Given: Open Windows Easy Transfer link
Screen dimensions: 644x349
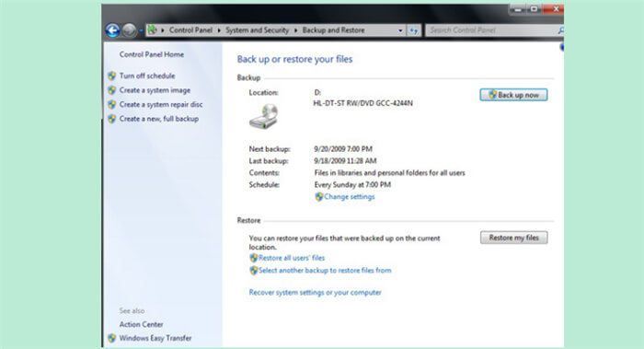Looking at the screenshot, I should tap(155, 338).
